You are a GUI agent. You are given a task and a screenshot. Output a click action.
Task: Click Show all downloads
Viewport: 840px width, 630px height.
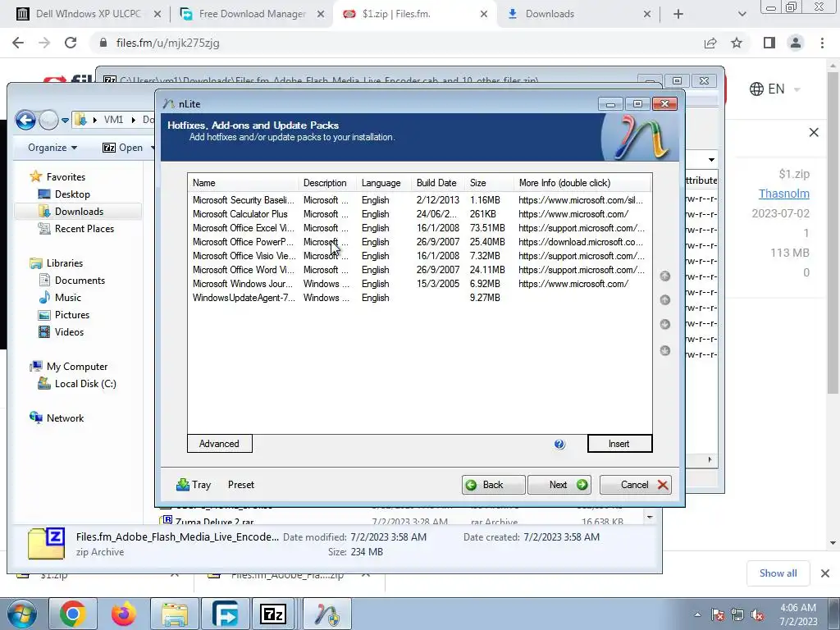coord(778,573)
